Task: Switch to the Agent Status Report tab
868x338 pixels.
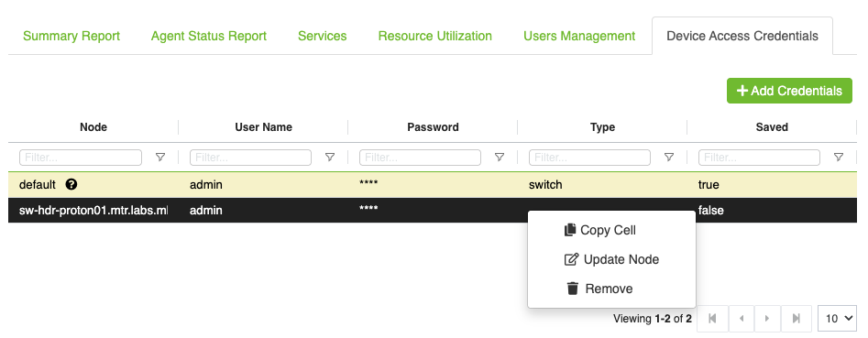Action: pos(209,36)
